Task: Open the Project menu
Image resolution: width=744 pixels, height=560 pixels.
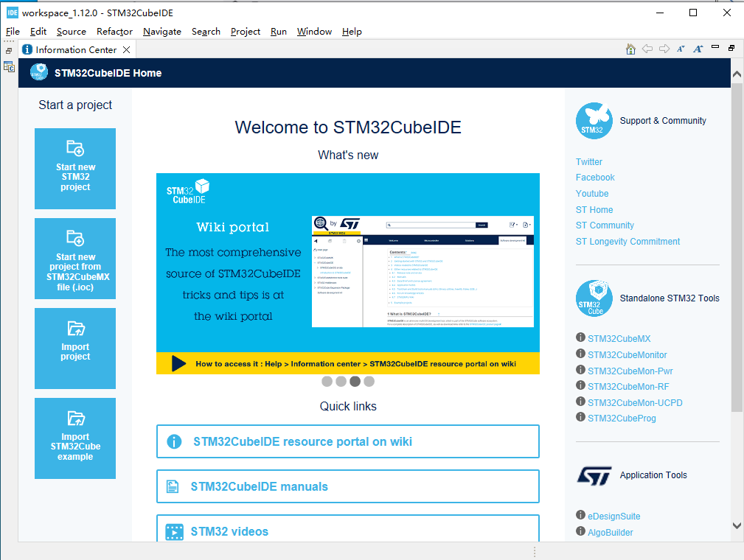Action: 246,32
